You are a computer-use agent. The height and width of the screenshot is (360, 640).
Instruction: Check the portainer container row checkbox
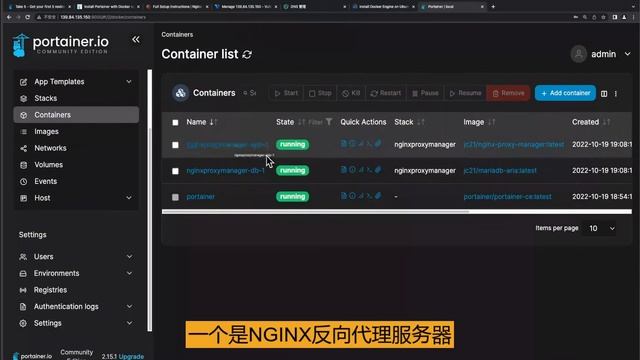(x=175, y=197)
